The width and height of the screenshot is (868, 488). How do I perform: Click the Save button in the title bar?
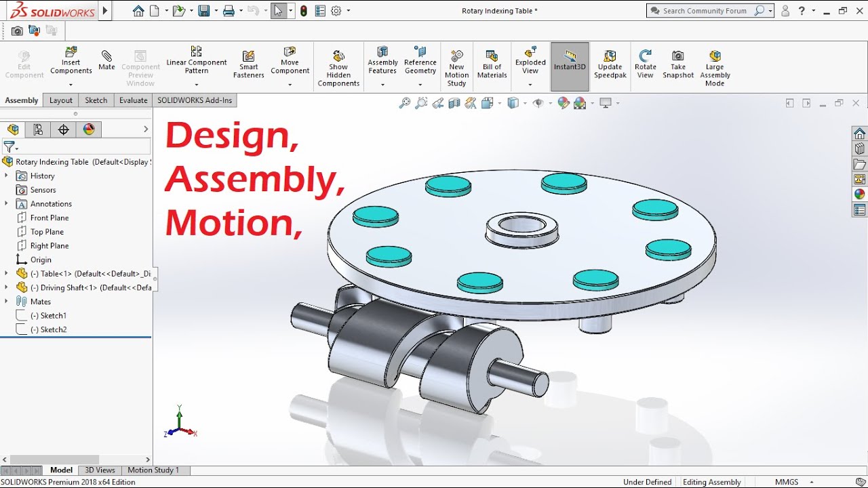tap(203, 11)
